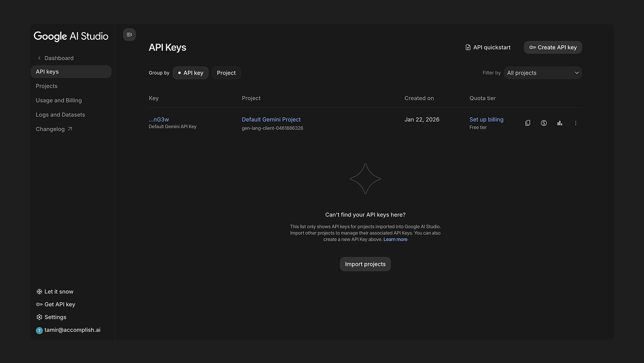Go back to Dashboard
This screenshot has width=644, height=363.
pyautogui.click(x=55, y=58)
